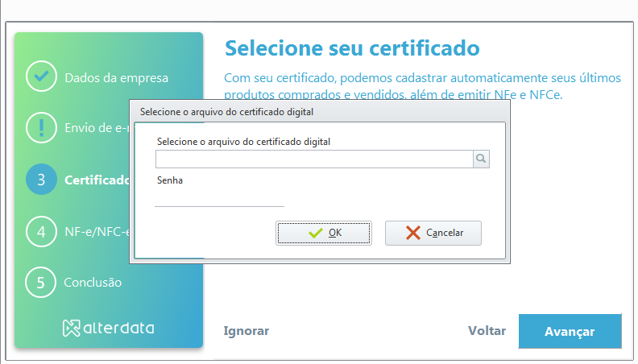
Task: Click the certificate file path input field
Action: click(314, 159)
